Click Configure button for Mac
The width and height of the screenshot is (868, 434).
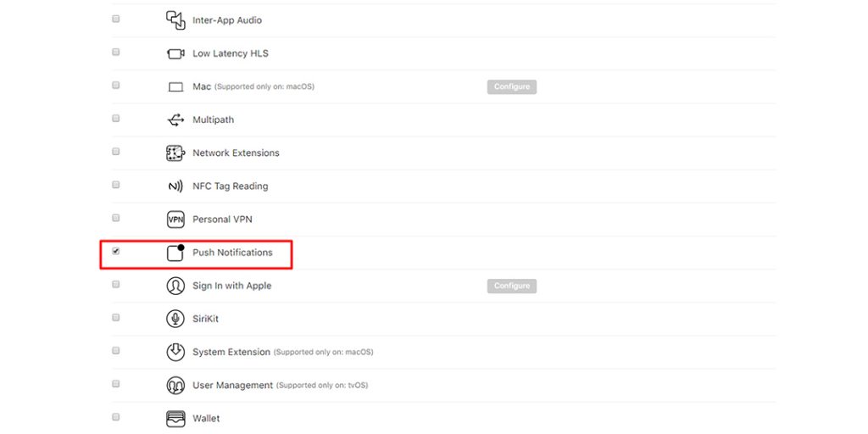(x=511, y=87)
